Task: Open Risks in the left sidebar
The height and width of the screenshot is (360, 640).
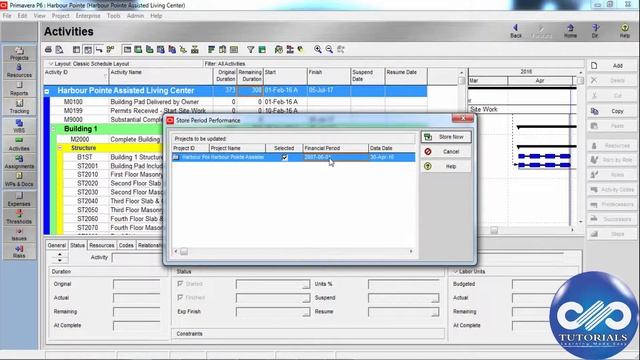Action: coord(19,251)
